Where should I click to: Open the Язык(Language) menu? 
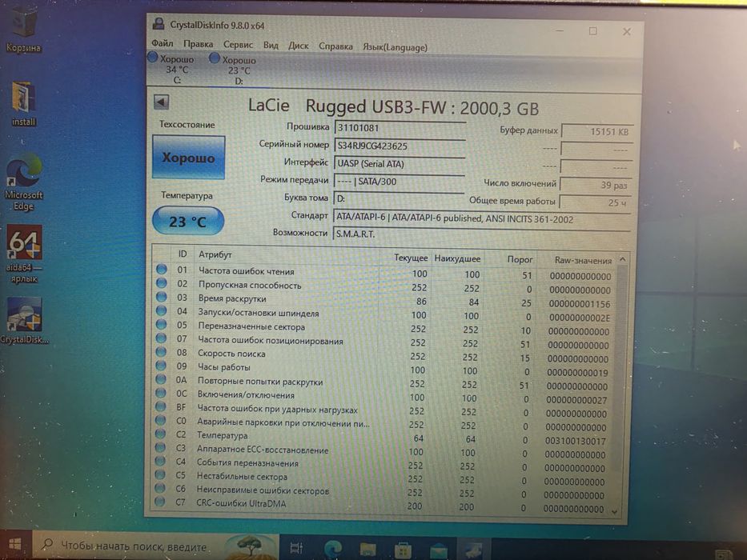[x=395, y=47]
